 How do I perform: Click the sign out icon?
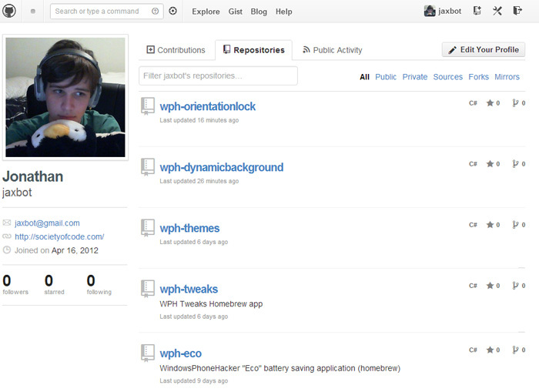pos(517,11)
